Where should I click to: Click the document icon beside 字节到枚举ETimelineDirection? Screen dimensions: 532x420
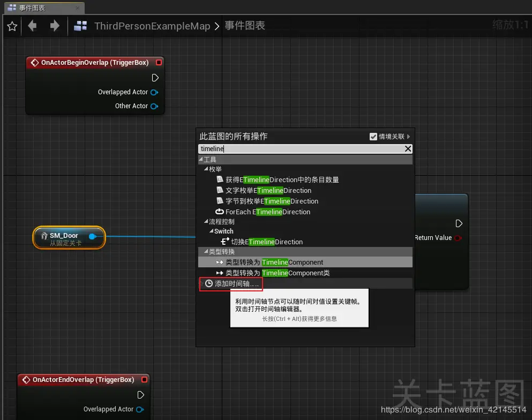point(220,201)
